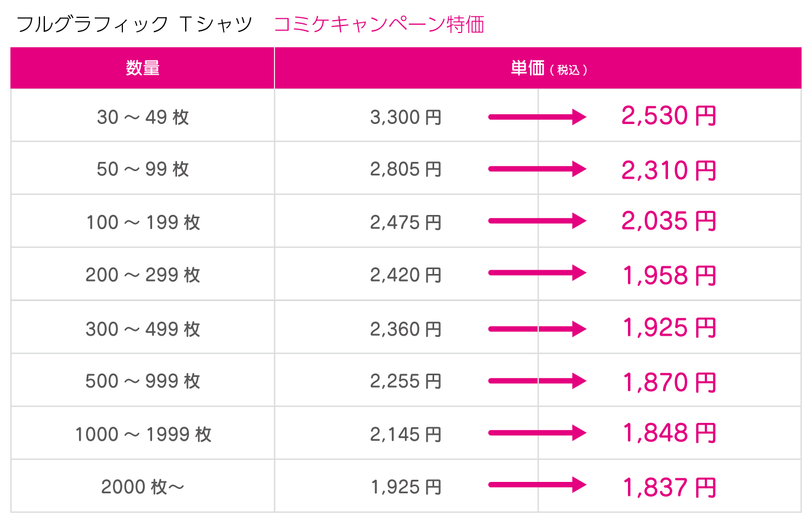The height and width of the screenshot is (522, 812).
Task: Click the arrow in the 30〜49枚 row
Action: pyautogui.click(x=536, y=117)
